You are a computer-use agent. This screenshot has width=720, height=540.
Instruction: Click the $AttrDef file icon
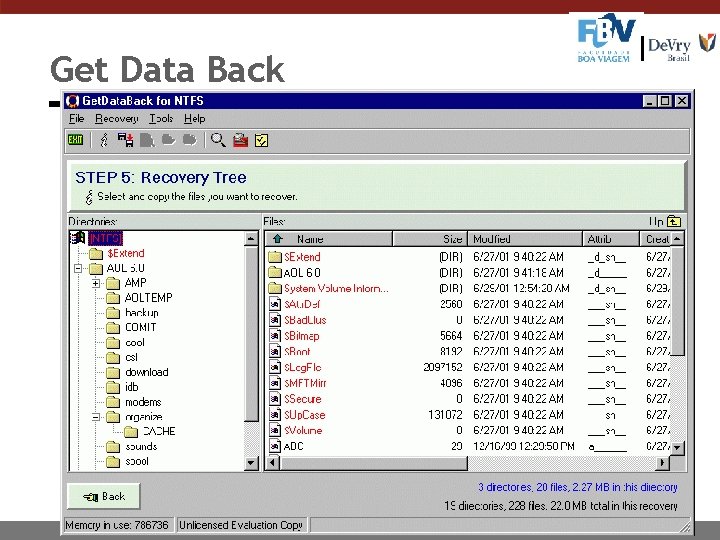click(x=275, y=304)
